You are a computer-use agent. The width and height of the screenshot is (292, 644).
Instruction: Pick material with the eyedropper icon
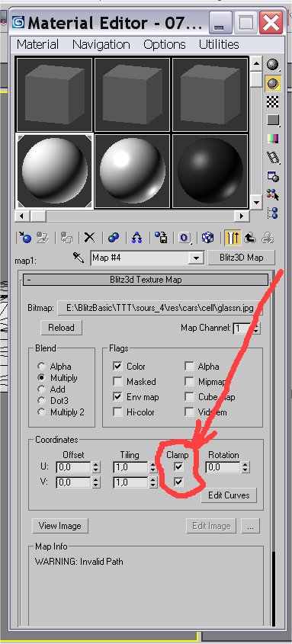tap(78, 258)
